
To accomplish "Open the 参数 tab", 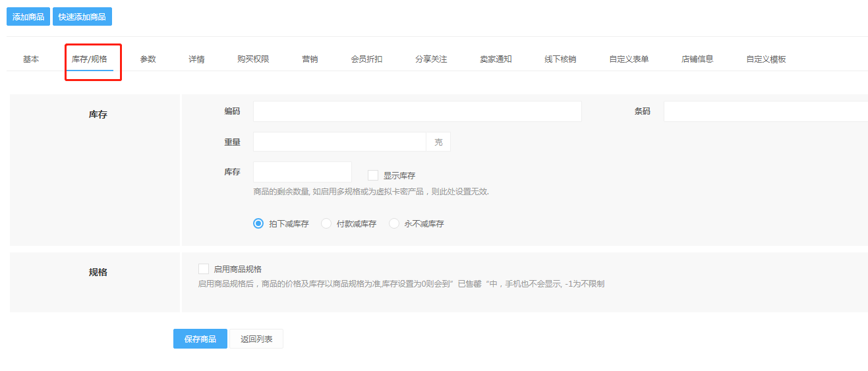I will (148, 59).
